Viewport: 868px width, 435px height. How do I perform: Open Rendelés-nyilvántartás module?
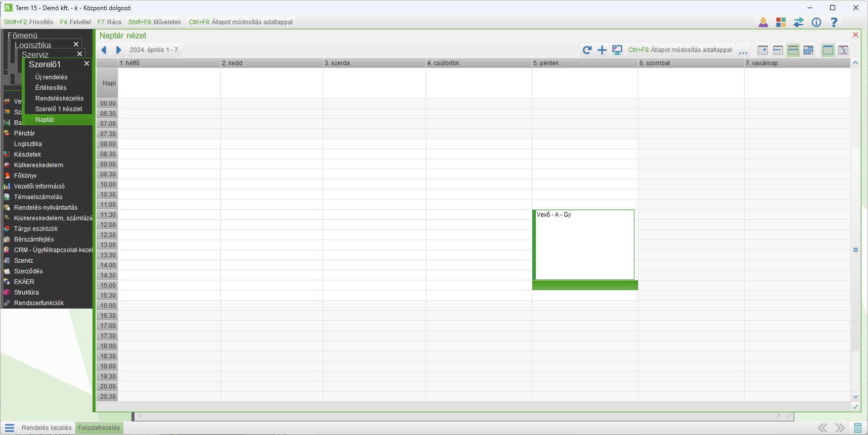tap(46, 208)
